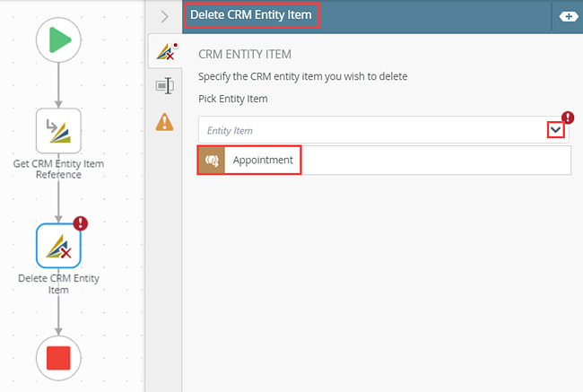Open the Errors warning triangle tab
Screen dimensions: 583x392
tap(164, 122)
